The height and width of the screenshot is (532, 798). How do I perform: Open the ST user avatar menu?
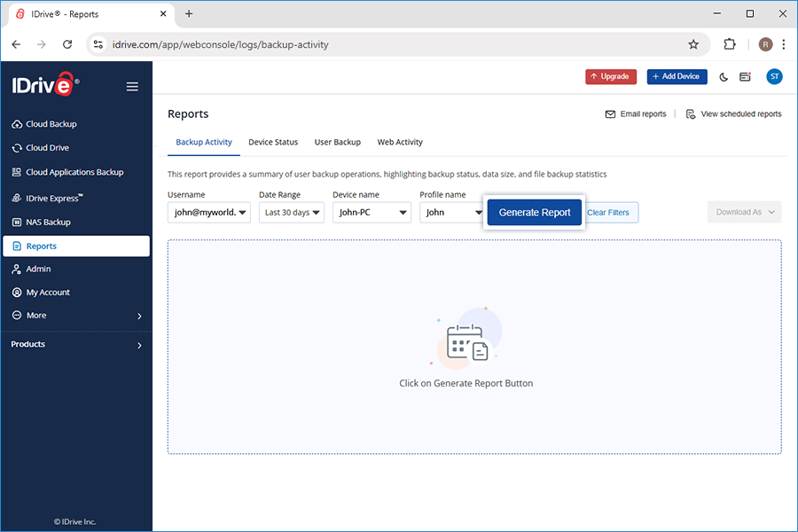[x=774, y=76]
